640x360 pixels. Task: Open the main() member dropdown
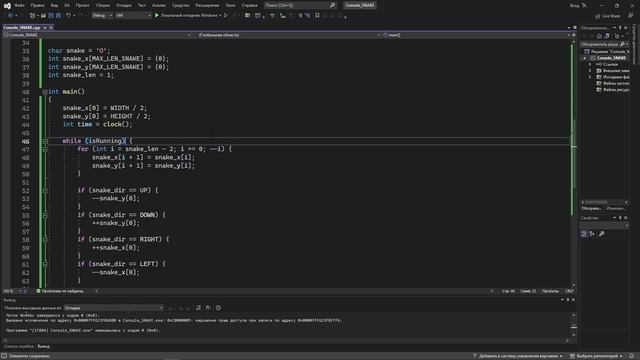pos(476,35)
